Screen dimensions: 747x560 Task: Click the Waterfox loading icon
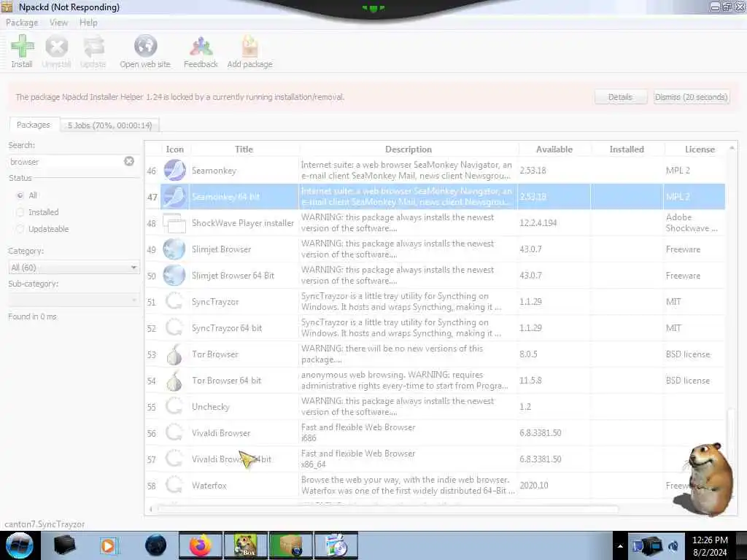(174, 485)
